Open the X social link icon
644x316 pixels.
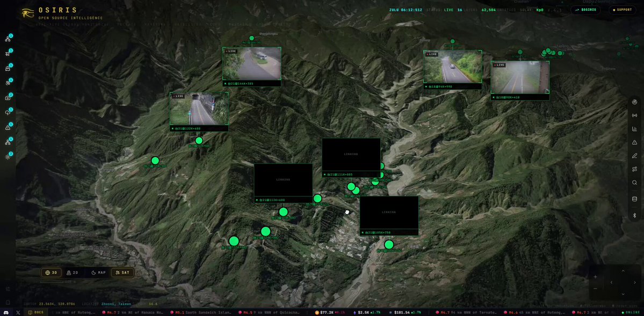pos(18,312)
